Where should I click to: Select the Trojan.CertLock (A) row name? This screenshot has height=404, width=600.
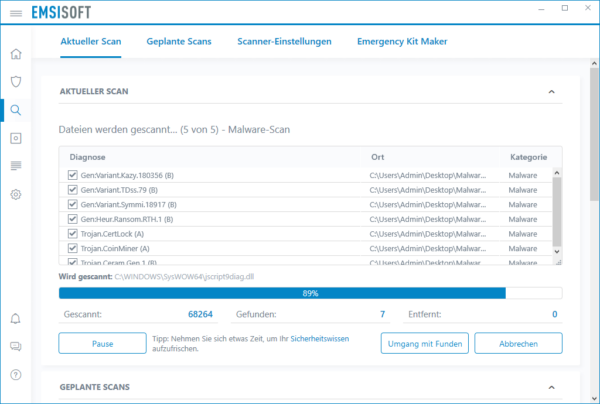112,233
